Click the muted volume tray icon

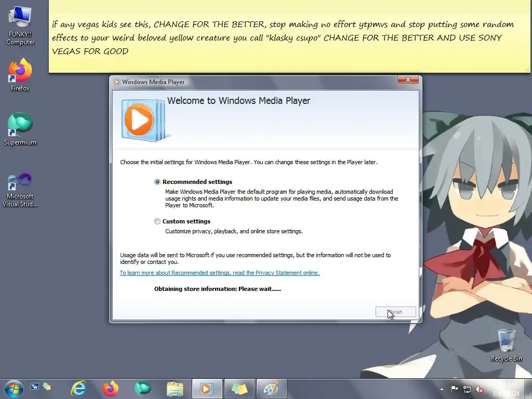click(x=480, y=389)
